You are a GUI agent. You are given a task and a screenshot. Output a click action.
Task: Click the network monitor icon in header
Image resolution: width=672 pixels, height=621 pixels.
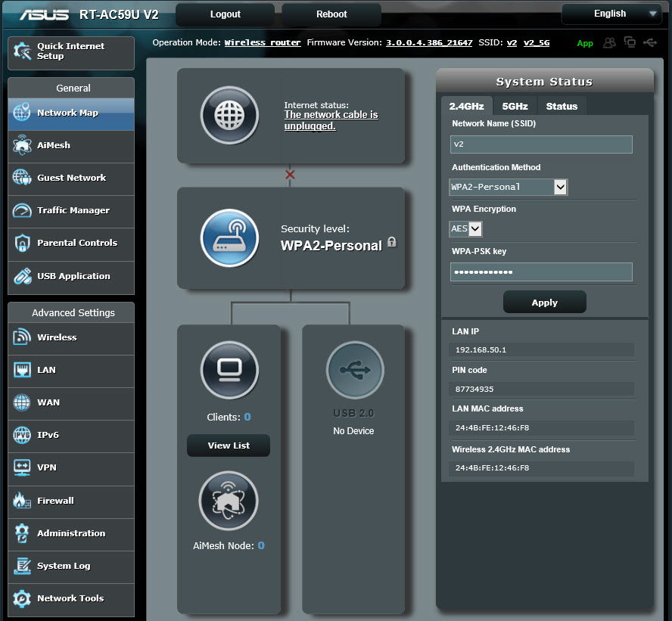click(x=630, y=42)
